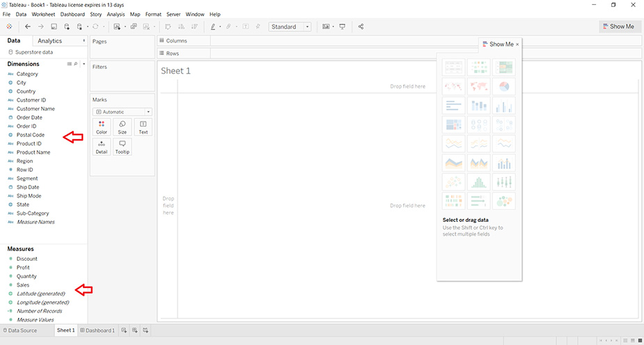Choose the scatter plot in Show Me
This screenshot has height=345, width=644.
coord(453,182)
